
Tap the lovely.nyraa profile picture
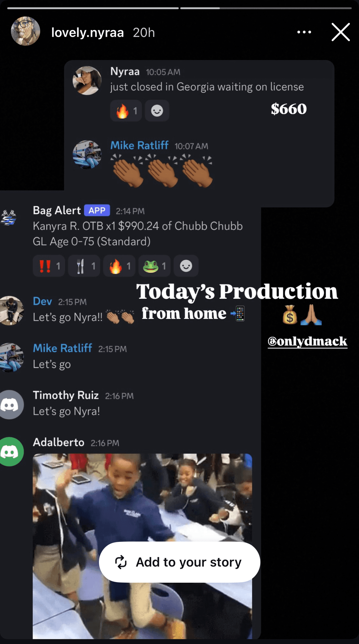[25, 31]
